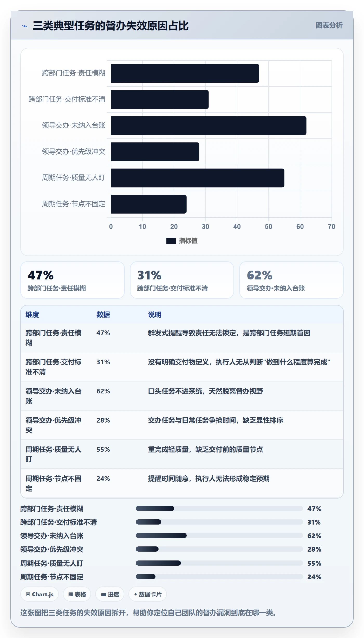Click the 24% cell in the table

[x=103, y=479]
